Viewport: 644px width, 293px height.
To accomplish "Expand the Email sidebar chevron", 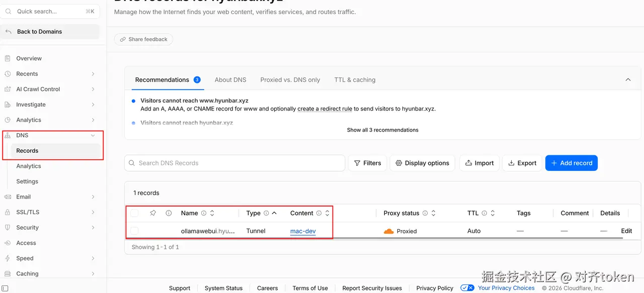I will [93, 197].
